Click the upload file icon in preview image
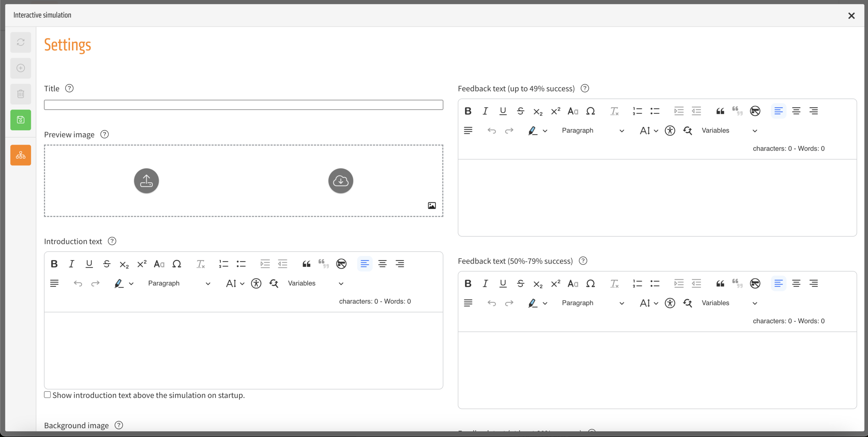The width and height of the screenshot is (868, 437). click(x=146, y=181)
